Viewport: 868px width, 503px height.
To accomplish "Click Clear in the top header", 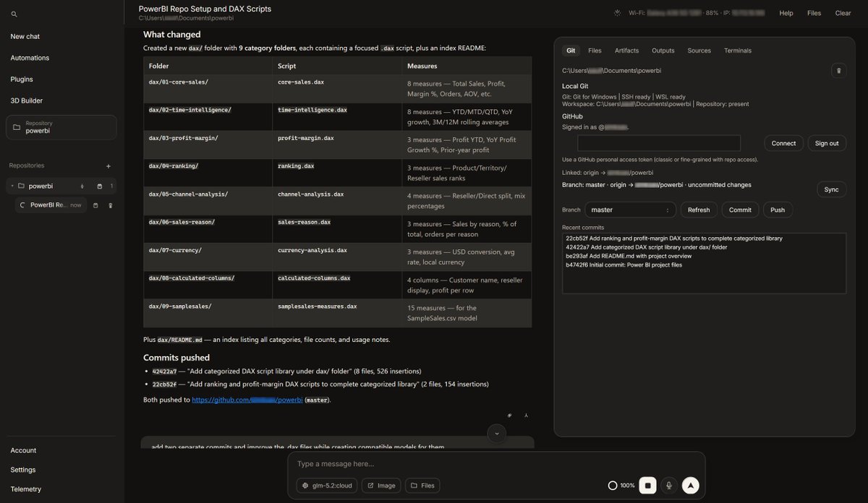I will click(843, 13).
